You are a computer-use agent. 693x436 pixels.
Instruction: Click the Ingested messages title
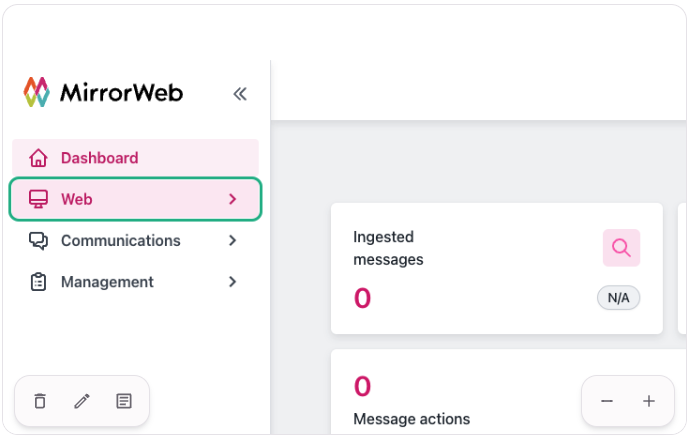coord(388,248)
